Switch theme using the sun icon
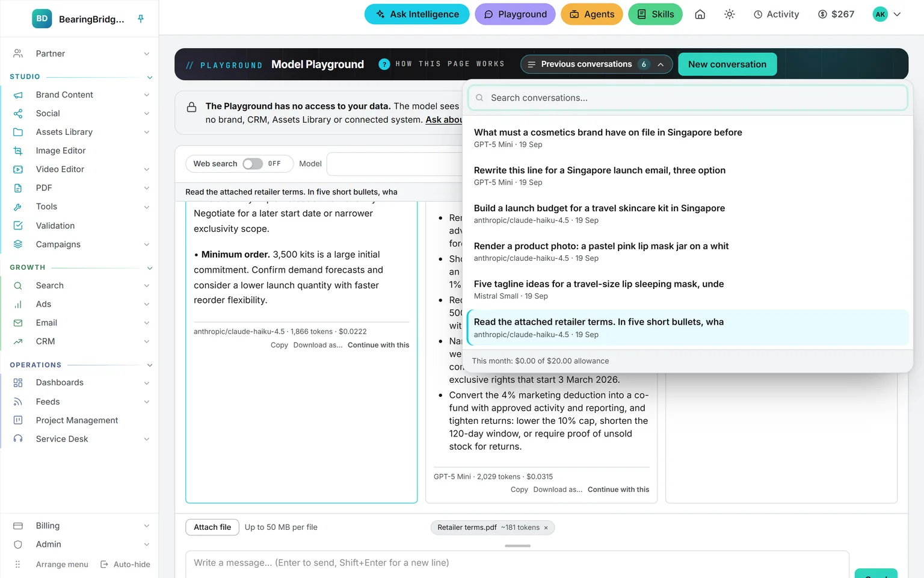 [730, 14]
